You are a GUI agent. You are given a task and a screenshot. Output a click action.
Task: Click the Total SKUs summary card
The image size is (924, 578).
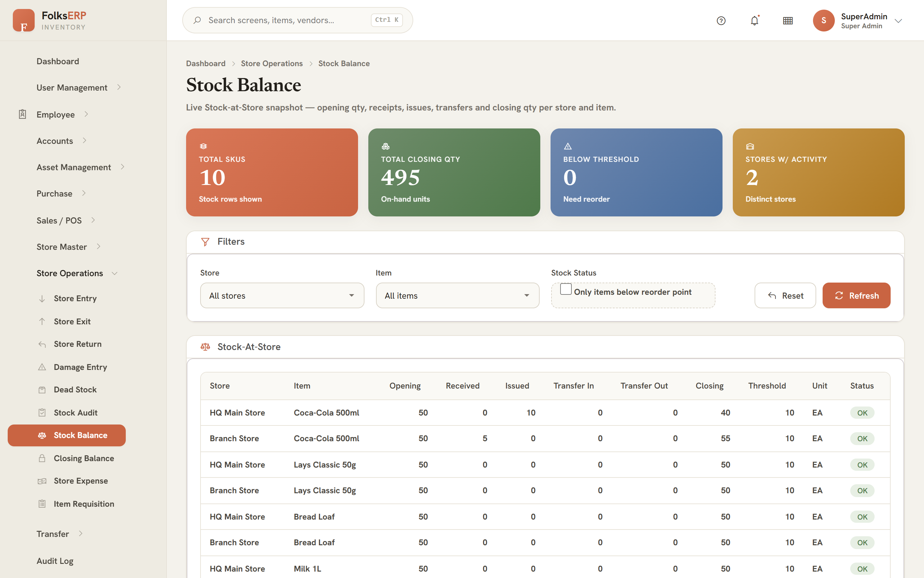pyautogui.click(x=272, y=172)
